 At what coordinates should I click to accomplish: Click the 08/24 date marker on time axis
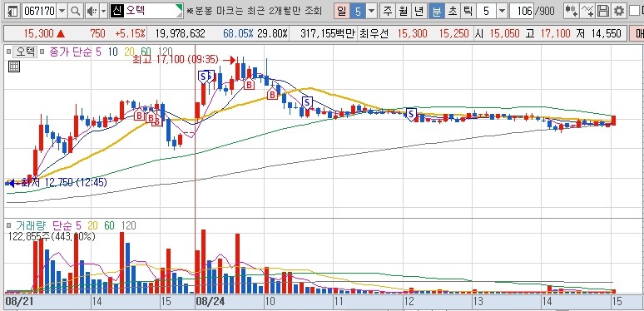click(211, 302)
